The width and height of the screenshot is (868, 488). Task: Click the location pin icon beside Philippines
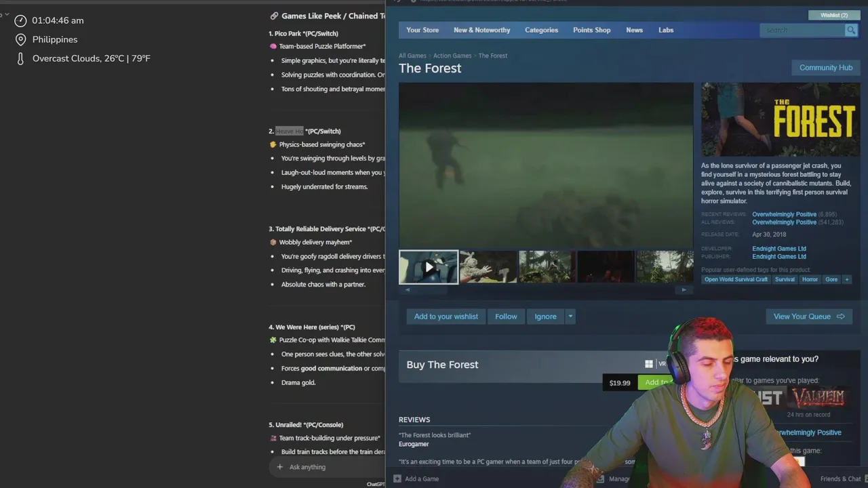pos(20,39)
